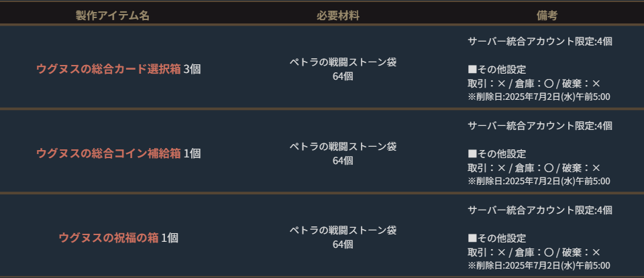Click the 削除日 note for カード選択箱

pyautogui.click(x=539, y=97)
